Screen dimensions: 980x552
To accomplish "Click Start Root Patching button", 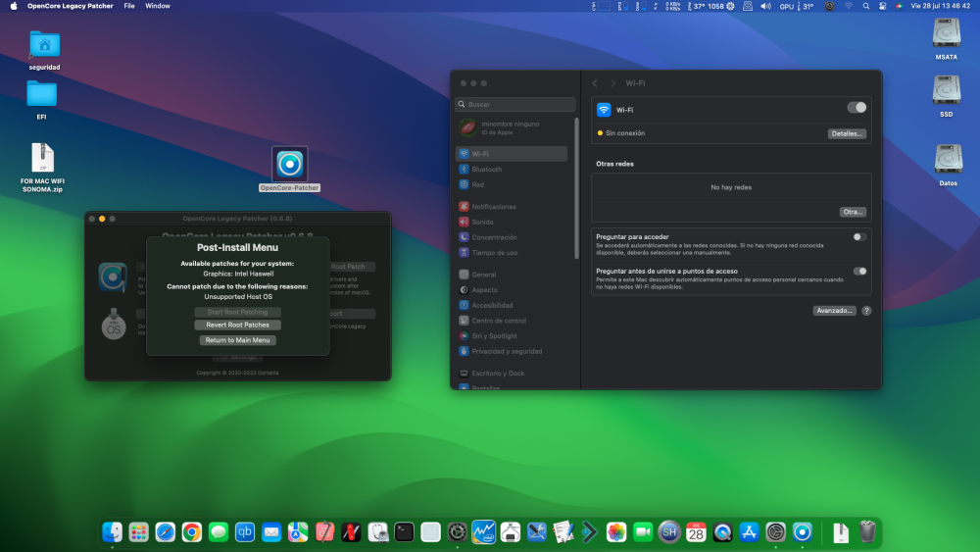I will [237, 312].
